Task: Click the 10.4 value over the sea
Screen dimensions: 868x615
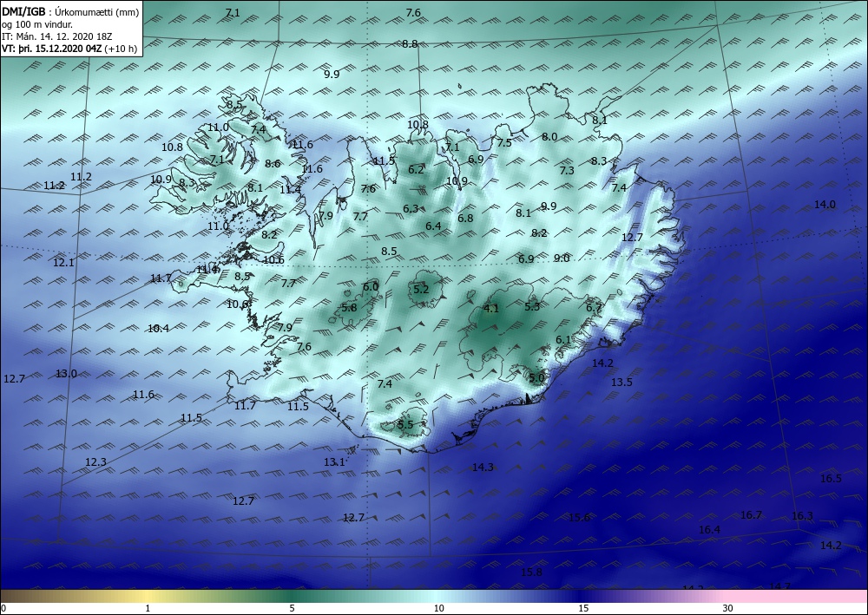Action: coord(158,329)
